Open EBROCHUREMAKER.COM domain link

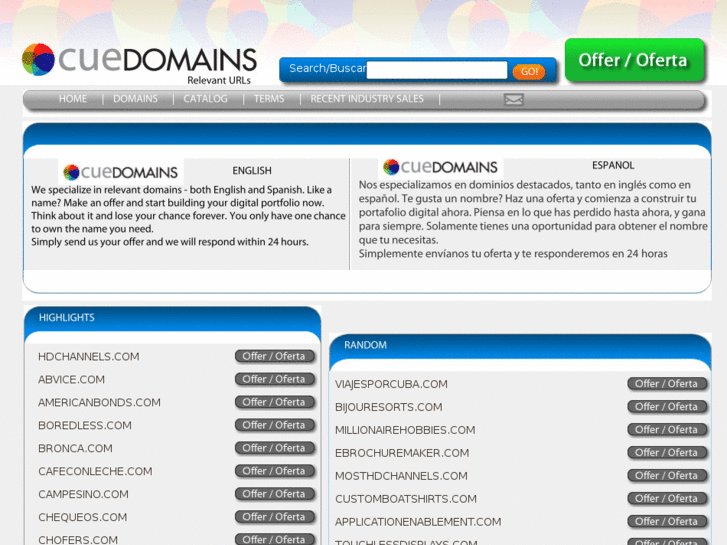click(x=402, y=453)
